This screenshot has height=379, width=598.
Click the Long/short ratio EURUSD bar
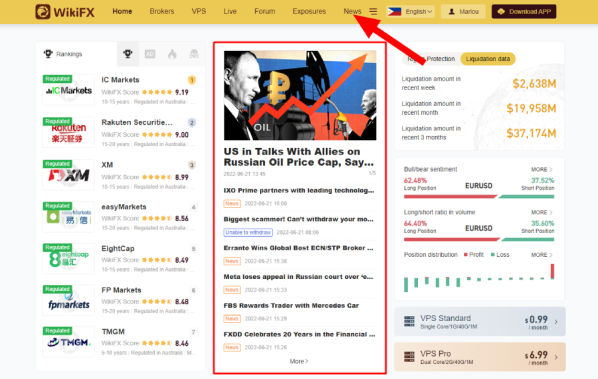[x=479, y=239]
